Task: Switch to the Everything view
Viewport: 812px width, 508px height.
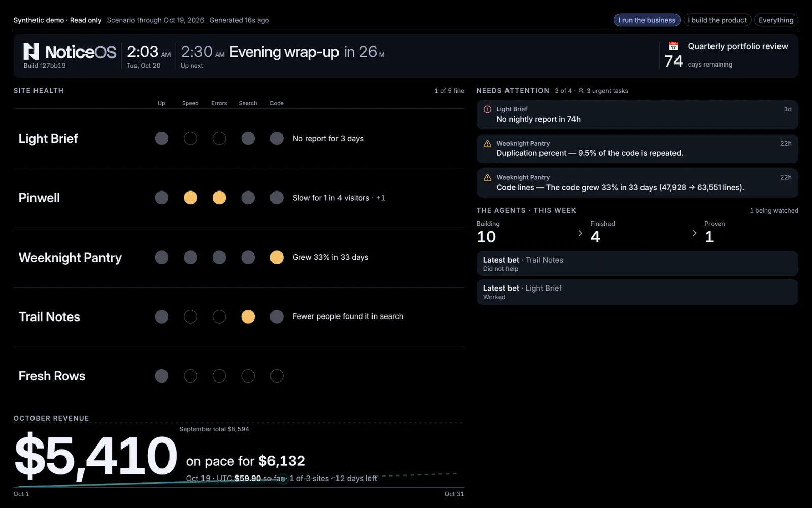Action: (776, 20)
